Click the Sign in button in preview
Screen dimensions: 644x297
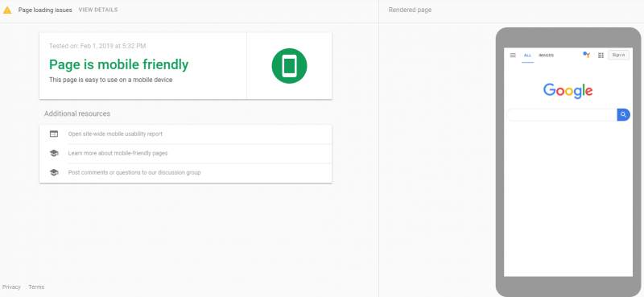click(x=618, y=55)
